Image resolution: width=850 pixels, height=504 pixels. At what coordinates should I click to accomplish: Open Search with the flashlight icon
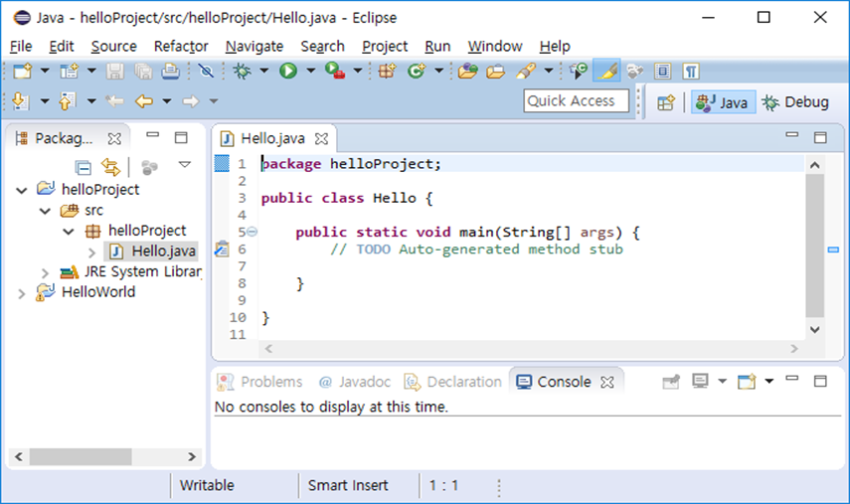click(x=525, y=71)
